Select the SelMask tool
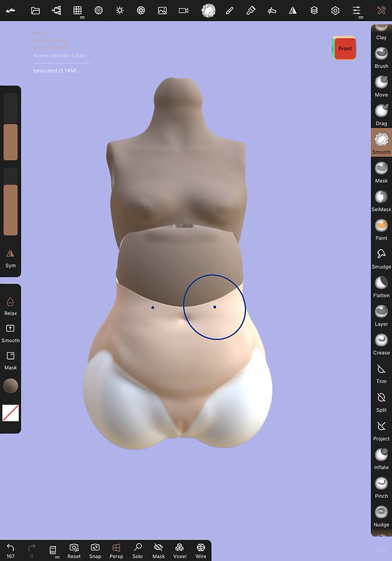Image resolution: width=392 pixels, height=561 pixels. [x=381, y=201]
